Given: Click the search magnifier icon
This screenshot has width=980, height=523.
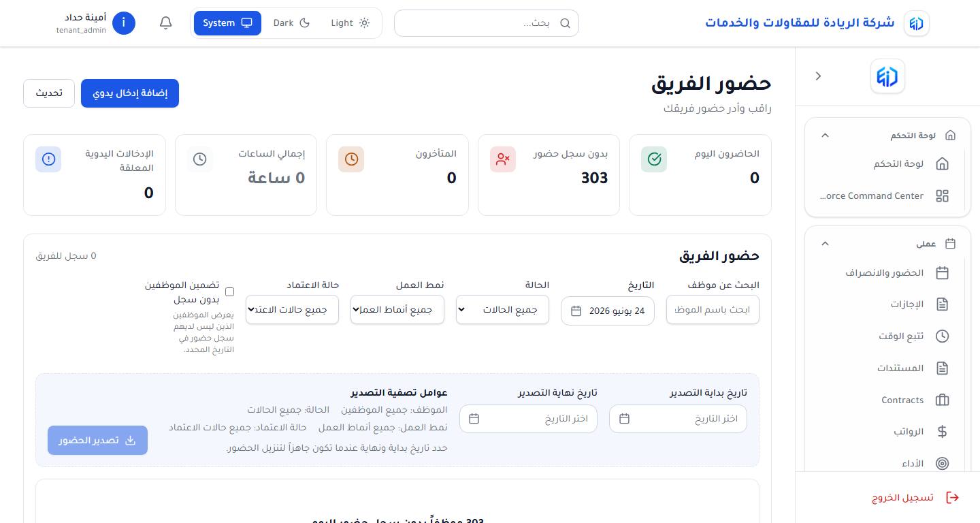Looking at the screenshot, I should coord(565,23).
